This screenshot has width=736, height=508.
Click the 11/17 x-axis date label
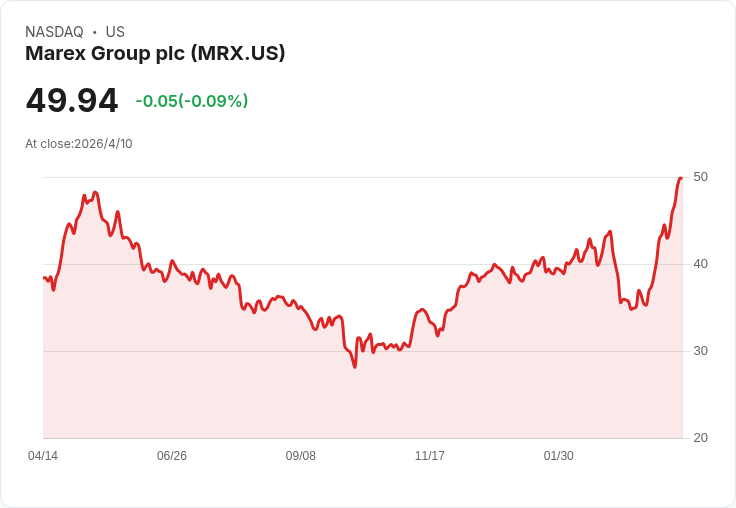pyautogui.click(x=429, y=455)
